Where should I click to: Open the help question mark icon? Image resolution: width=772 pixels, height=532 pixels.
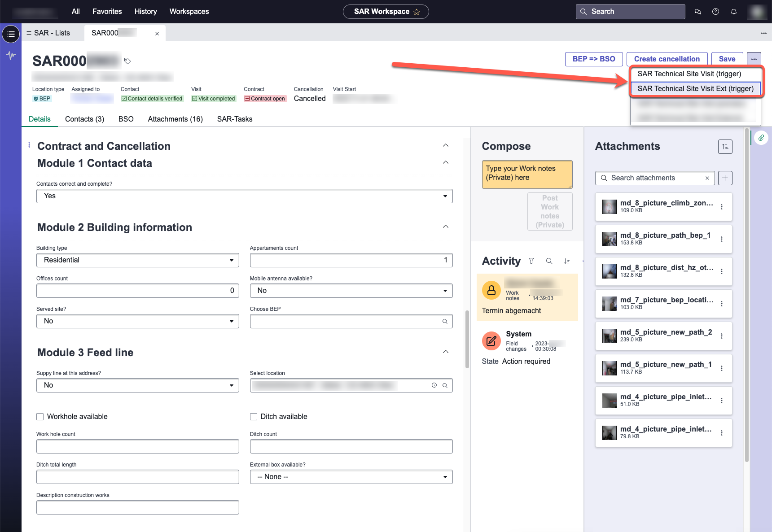(x=715, y=12)
